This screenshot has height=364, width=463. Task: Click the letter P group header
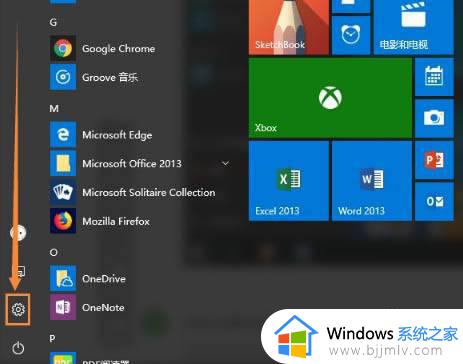click(52, 339)
